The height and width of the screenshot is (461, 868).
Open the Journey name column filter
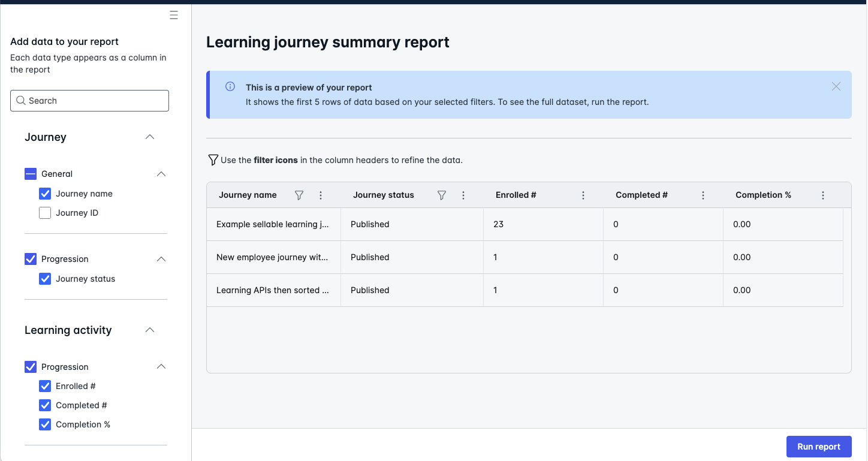tap(299, 195)
